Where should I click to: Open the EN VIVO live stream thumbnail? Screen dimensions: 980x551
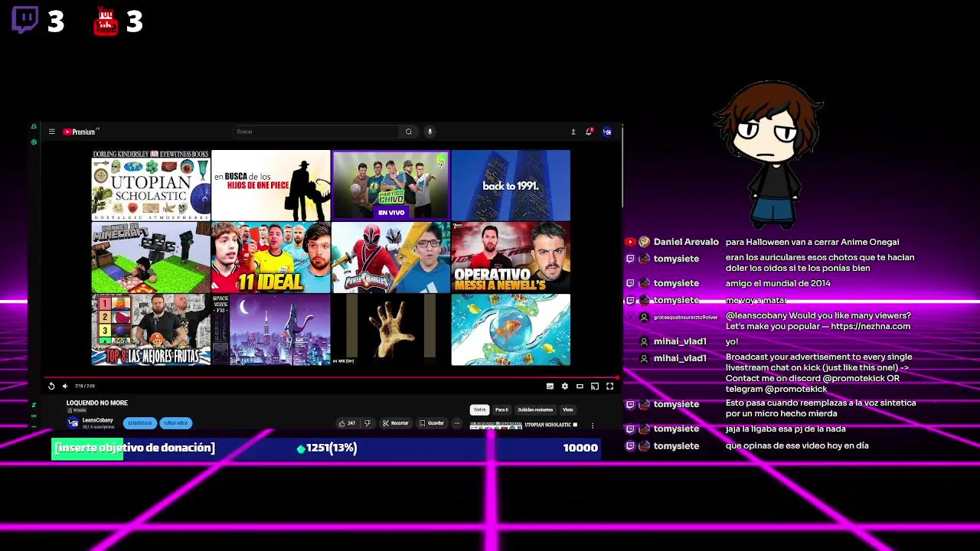point(390,185)
